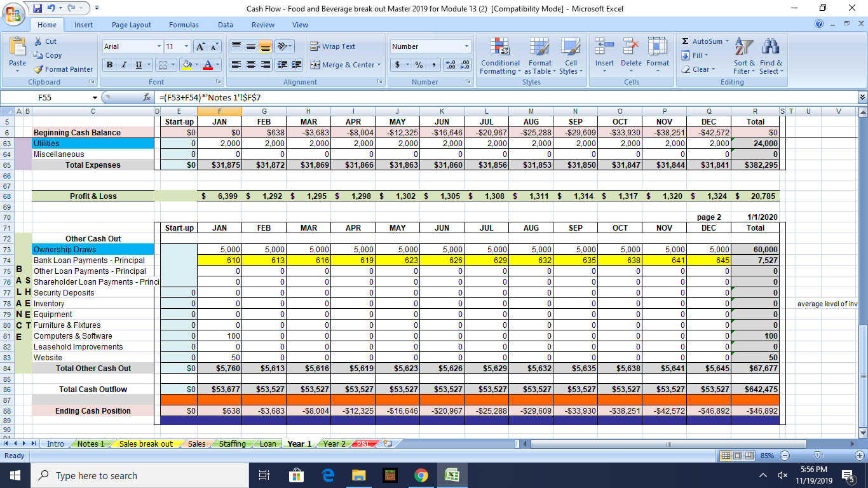Apply the red Font Color
This screenshot has height=488, width=868.
point(208,65)
